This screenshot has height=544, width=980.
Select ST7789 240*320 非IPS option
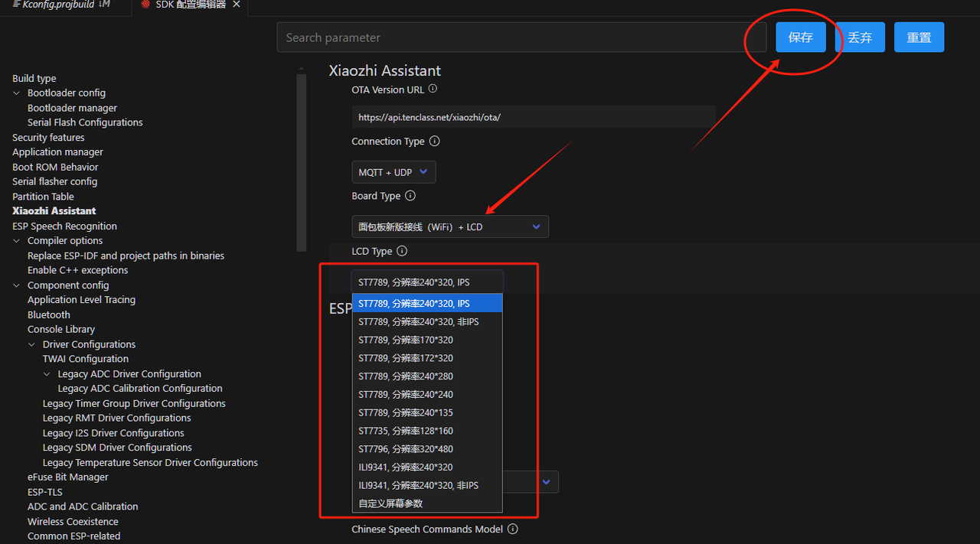pos(418,322)
